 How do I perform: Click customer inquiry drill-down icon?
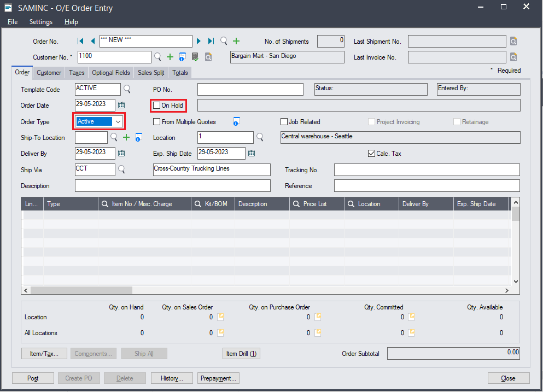click(x=208, y=57)
